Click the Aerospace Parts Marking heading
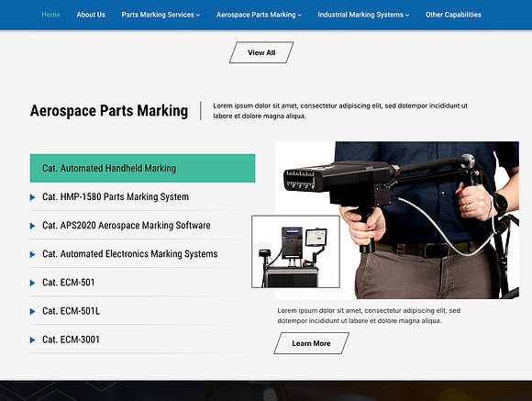 pyautogui.click(x=109, y=111)
